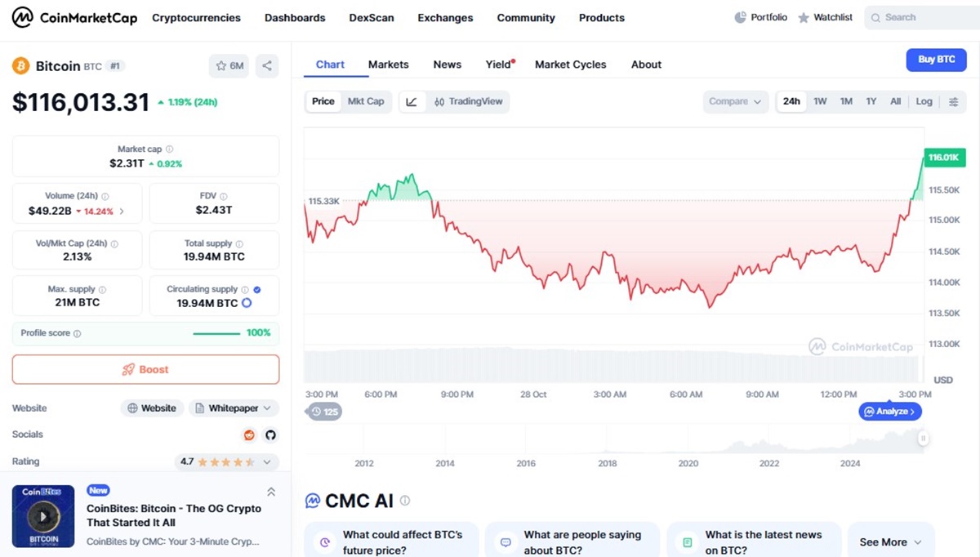Click the circulating supply ring icon

tap(247, 303)
